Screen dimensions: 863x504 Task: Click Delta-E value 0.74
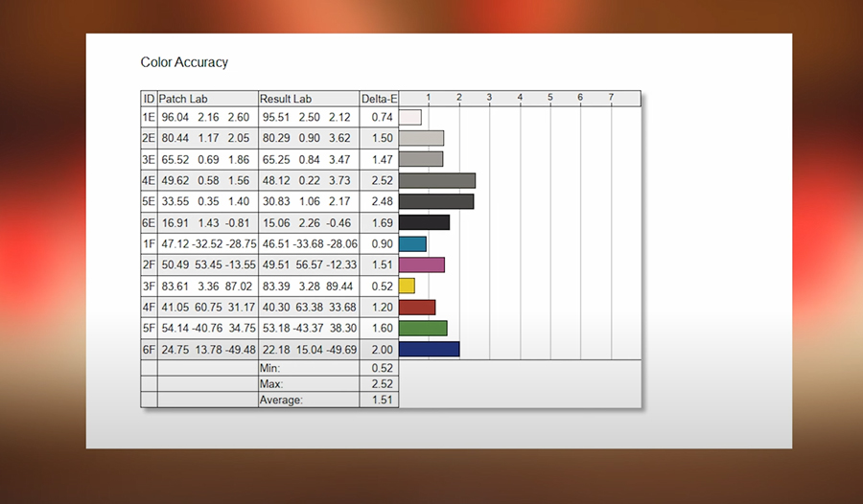coord(382,117)
